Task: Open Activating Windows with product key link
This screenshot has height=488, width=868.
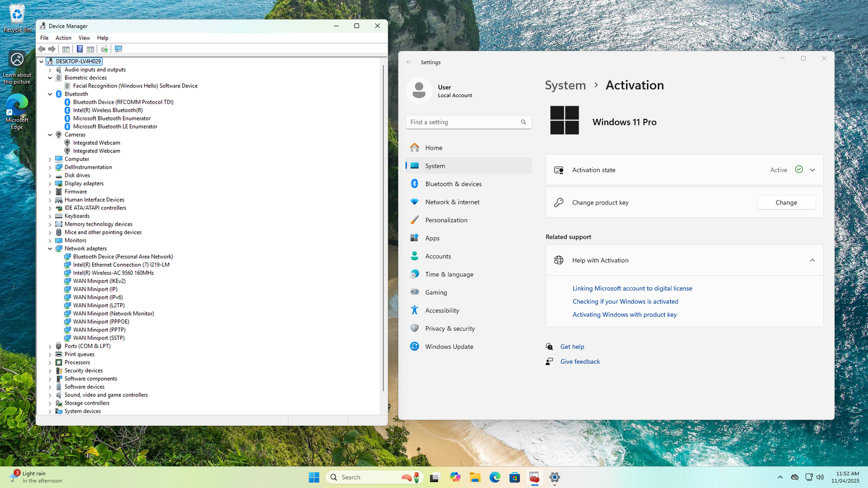Action: tap(624, 314)
